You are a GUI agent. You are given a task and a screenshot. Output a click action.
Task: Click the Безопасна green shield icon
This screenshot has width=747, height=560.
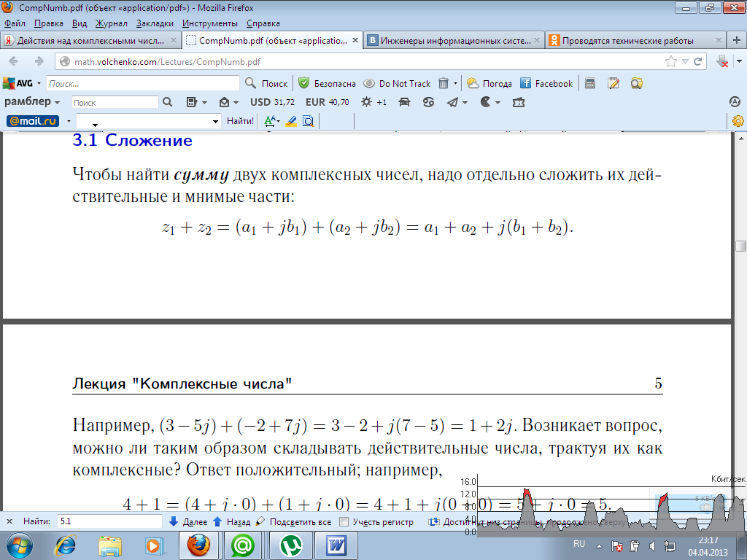[x=303, y=83]
